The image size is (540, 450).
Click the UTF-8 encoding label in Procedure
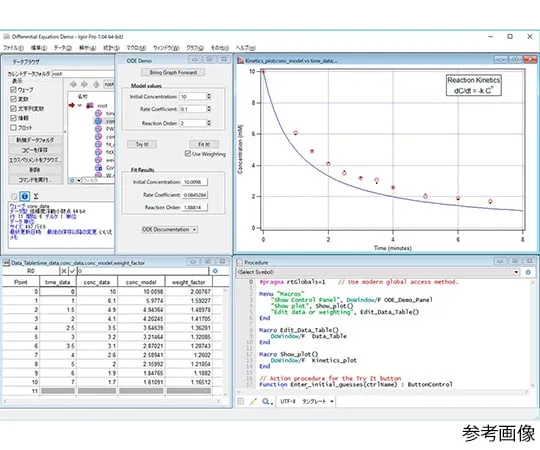click(288, 401)
